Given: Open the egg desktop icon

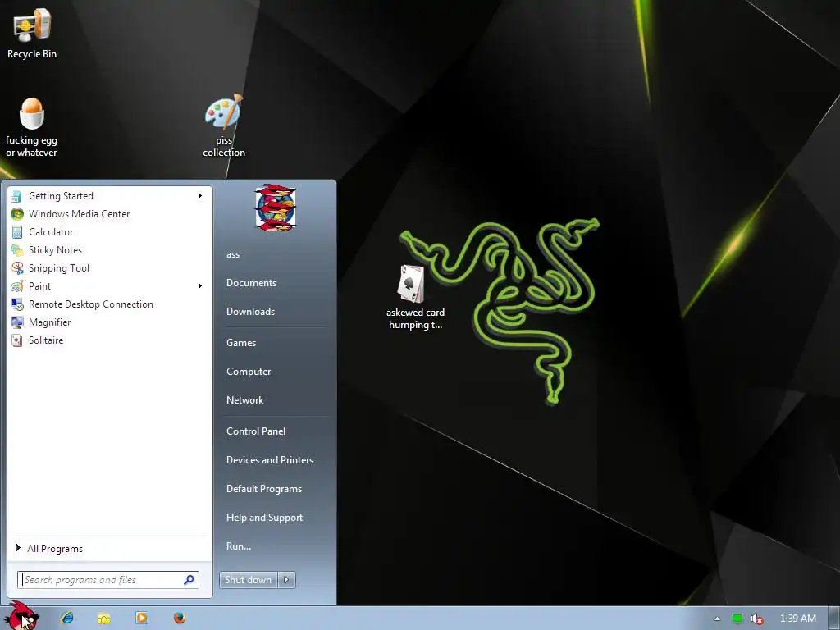Looking at the screenshot, I should [x=32, y=113].
